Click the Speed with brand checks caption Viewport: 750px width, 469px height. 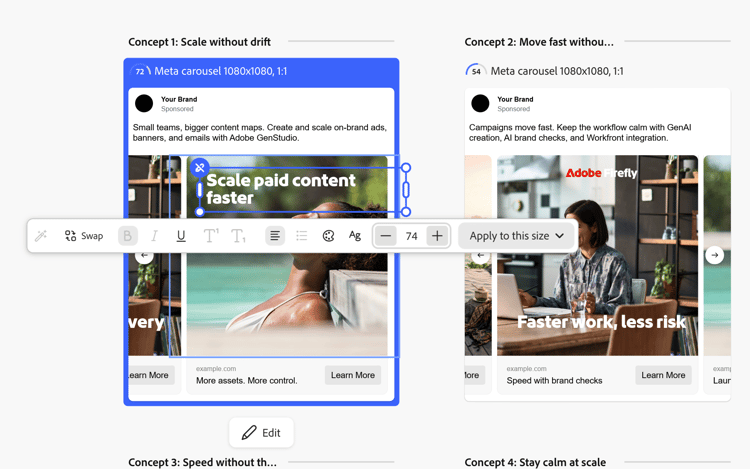(x=554, y=381)
